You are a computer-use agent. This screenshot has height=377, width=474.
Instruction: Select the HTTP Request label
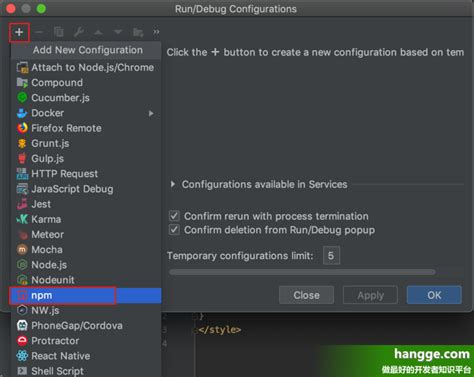(x=64, y=174)
